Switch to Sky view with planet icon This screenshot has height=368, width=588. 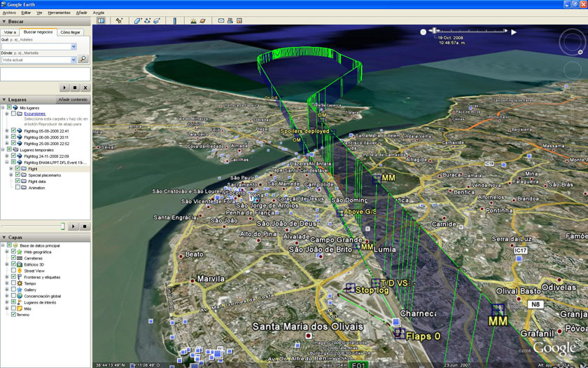(202, 20)
